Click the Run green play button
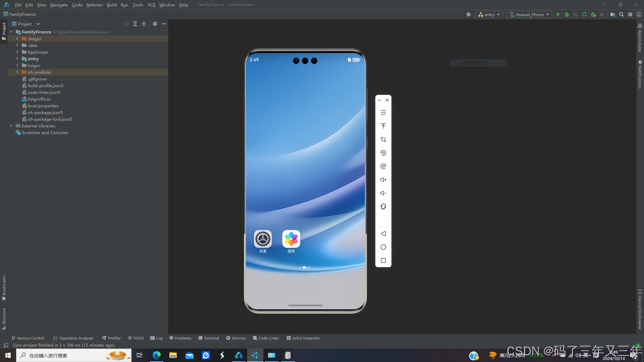Image resolution: width=644 pixels, height=362 pixels. [x=558, y=14]
